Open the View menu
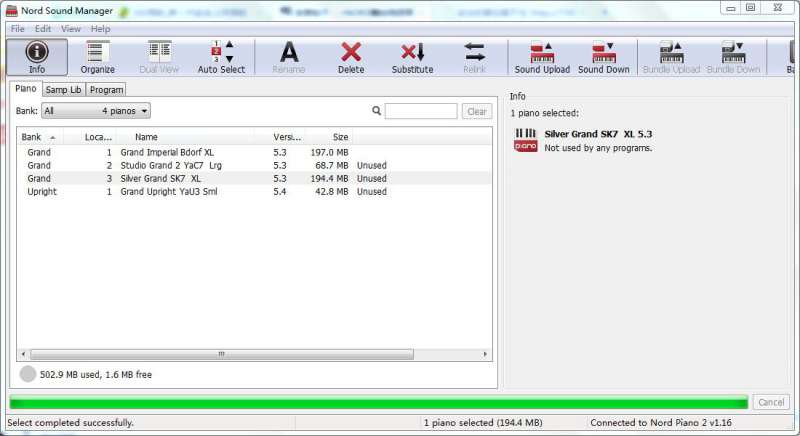The image size is (800, 436). coord(71,29)
